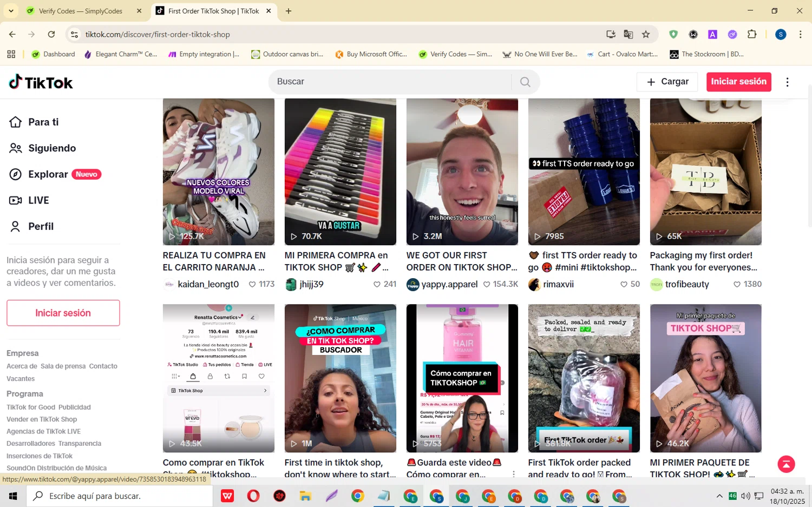812x507 pixels.
Task: Click the browser back arrow
Action: pos(12,34)
